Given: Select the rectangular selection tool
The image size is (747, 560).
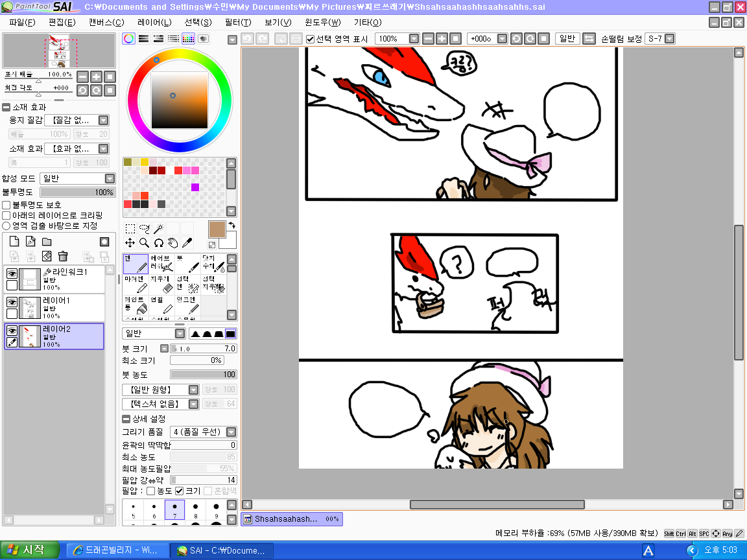Looking at the screenshot, I should pyautogui.click(x=130, y=229).
